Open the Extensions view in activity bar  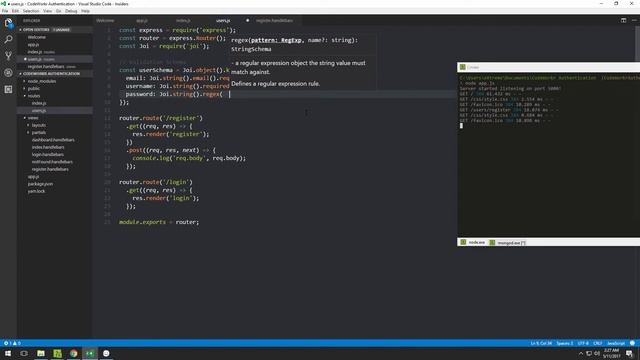[x=8, y=89]
